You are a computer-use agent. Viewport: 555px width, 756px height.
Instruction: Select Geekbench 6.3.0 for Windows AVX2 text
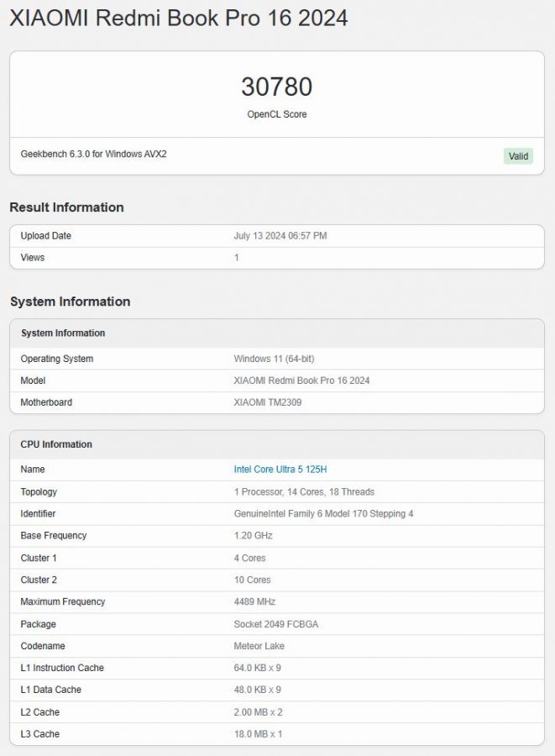click(93, 154)
